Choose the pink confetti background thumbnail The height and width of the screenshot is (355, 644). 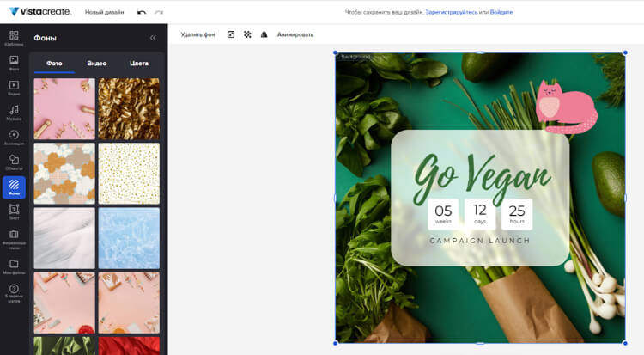coord(64,109)
